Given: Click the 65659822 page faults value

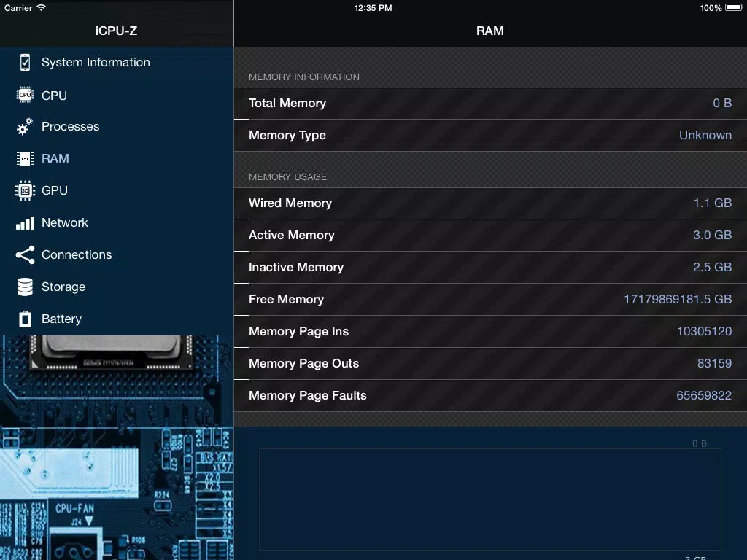Looking at the screenshot, I should (x=704, y=396).
